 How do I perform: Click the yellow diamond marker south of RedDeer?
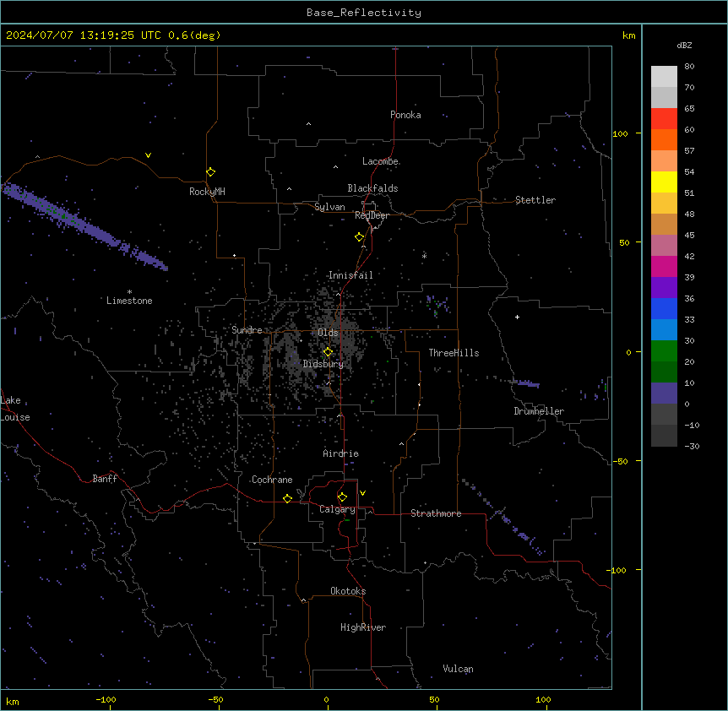(359, 237)
